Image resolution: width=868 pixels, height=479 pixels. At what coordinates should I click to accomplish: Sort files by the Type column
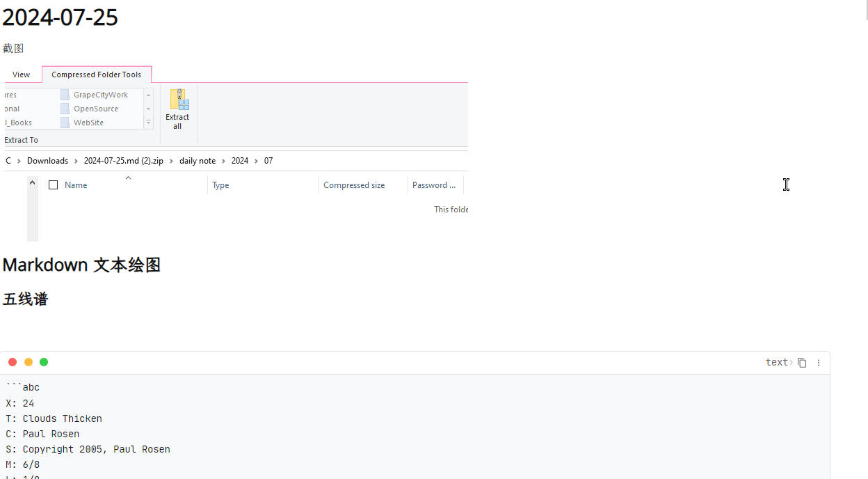220,185
